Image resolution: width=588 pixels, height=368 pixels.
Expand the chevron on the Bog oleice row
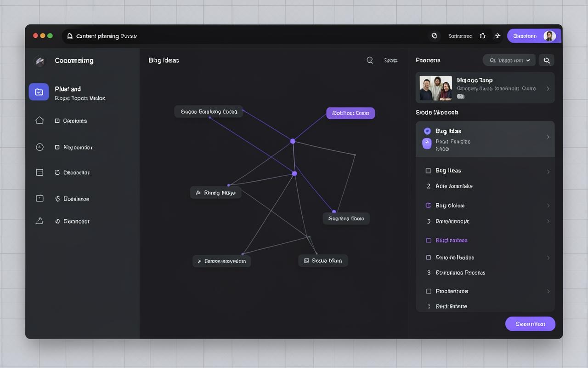pos(548,206)
